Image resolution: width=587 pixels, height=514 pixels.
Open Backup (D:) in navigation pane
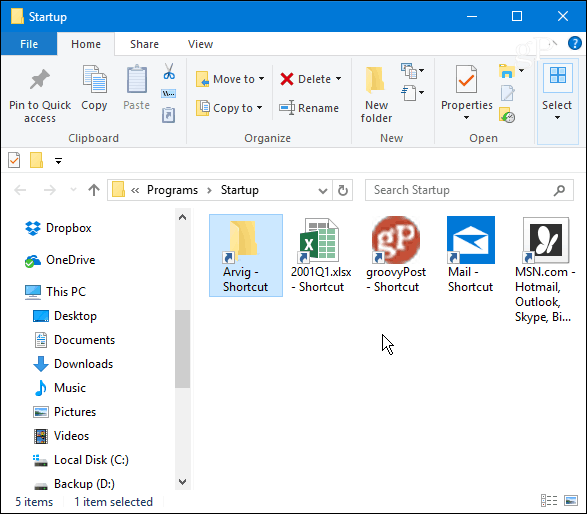74,484
